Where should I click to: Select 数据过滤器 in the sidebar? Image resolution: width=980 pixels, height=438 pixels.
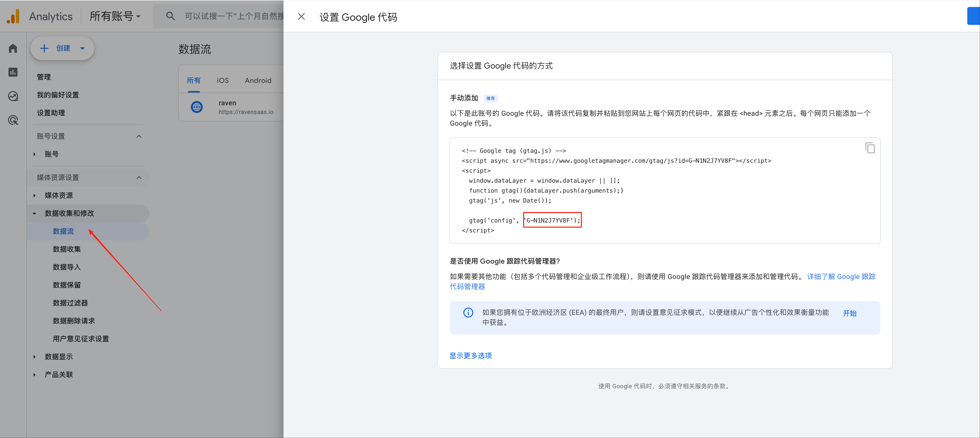pos(70,303)
